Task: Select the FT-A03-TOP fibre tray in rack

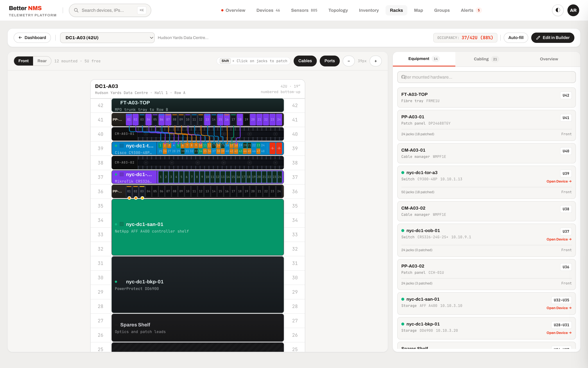Action: [198, 105]
